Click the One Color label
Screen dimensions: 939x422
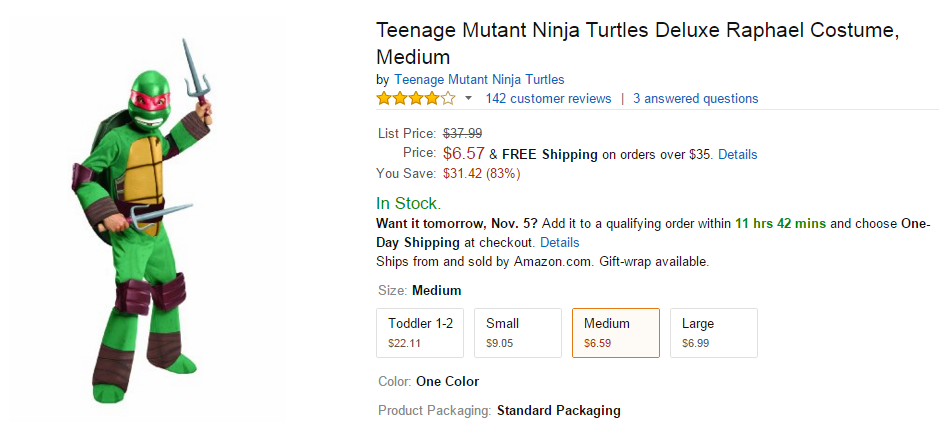pos(447,381)
